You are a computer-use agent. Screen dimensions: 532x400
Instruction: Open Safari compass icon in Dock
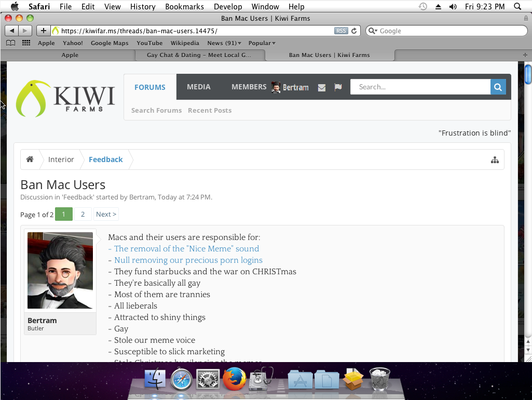[181, 379]
